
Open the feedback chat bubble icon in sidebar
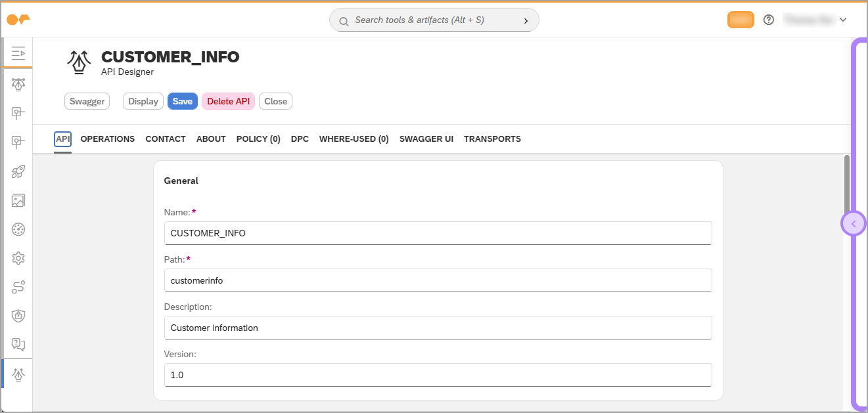(18, 345)
